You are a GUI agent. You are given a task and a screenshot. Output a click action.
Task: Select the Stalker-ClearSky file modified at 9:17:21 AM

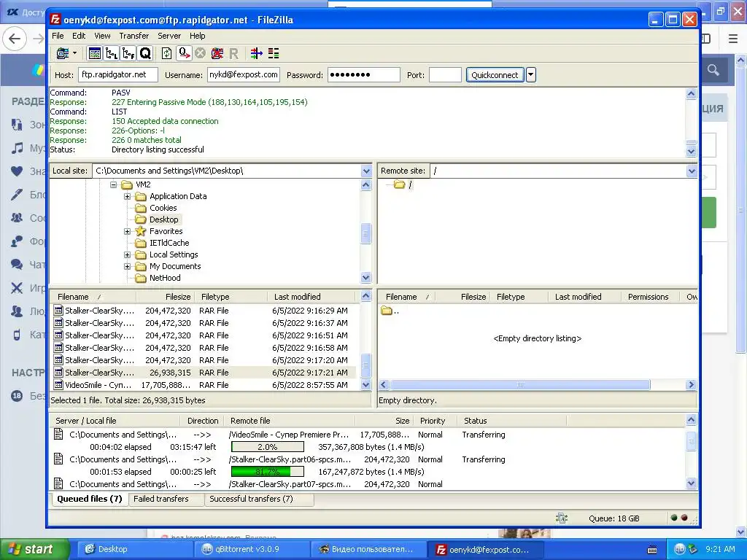[204, 373]
